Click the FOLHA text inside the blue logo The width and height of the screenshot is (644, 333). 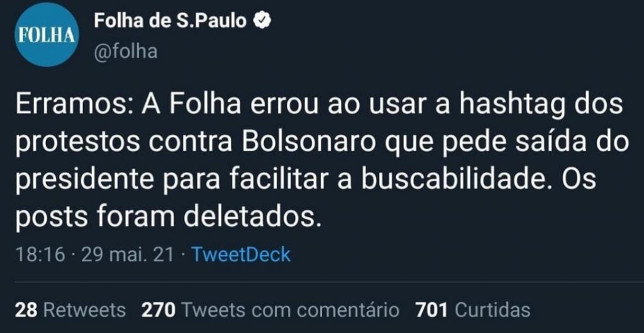click(45, 35)
